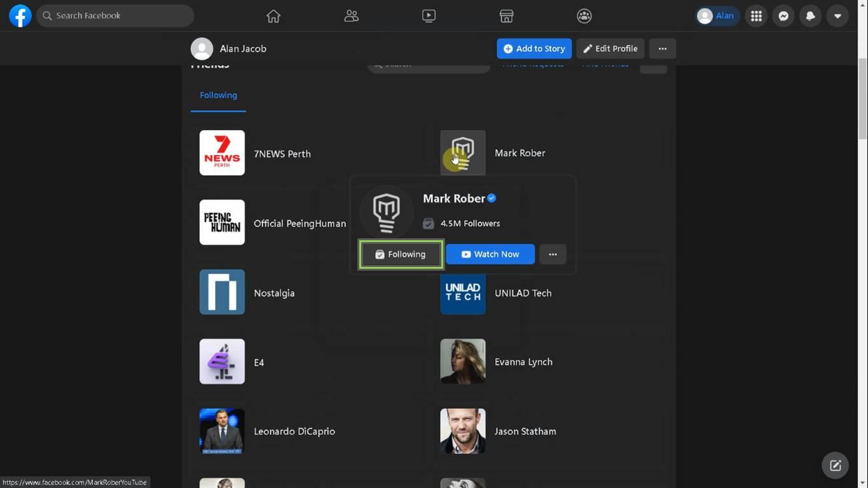Viewport: 868px width, 488px height.
Task: Click Mark Rober name in hover card
Action: [454, 198]
